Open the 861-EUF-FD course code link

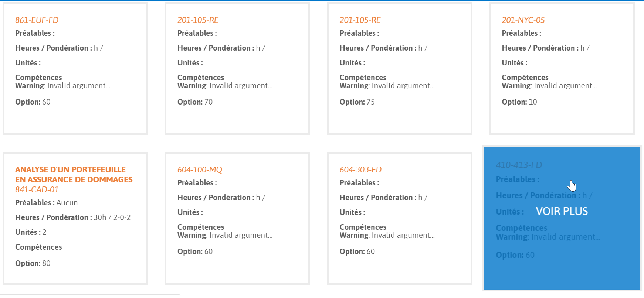[x=37, y=20]
